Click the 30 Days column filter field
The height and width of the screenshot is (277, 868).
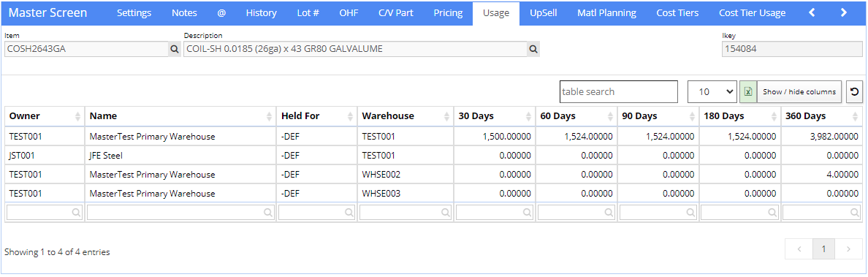(495, 212)
